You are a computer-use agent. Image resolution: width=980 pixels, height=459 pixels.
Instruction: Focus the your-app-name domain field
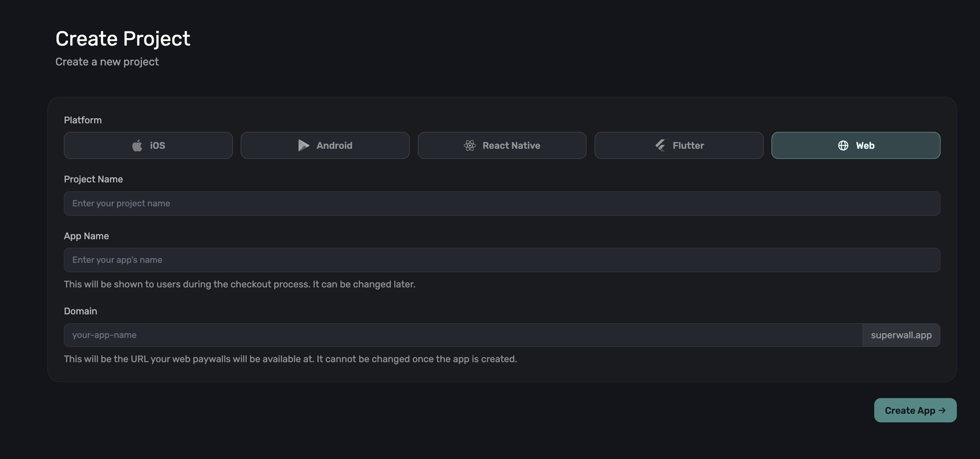[x=463, y=335]
